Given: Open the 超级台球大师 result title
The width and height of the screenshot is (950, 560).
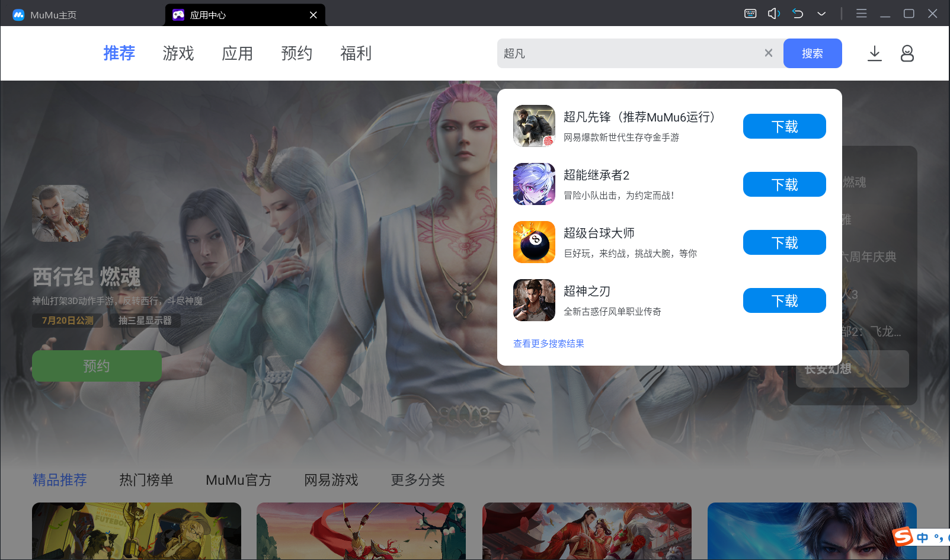Looking at the screenshot, I should click(599, 233).
